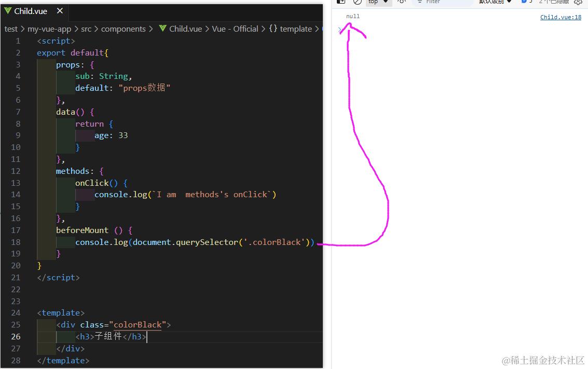Open the 'top' JavaScript context dropdown in console
The width and height of the screenshot is (588, 369).
[378, 2]
